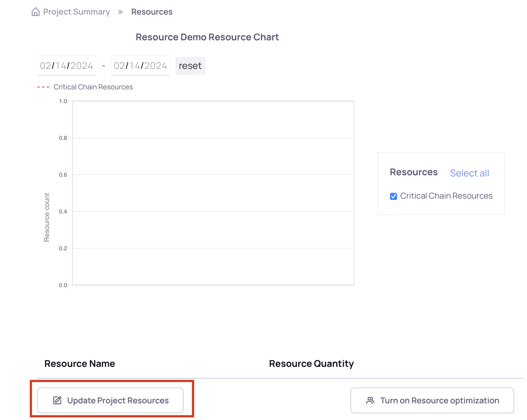This screenshot has width=527, height=420.
Task: Click the Resources breadcrumb item
Action: click(x=152, y=12)
